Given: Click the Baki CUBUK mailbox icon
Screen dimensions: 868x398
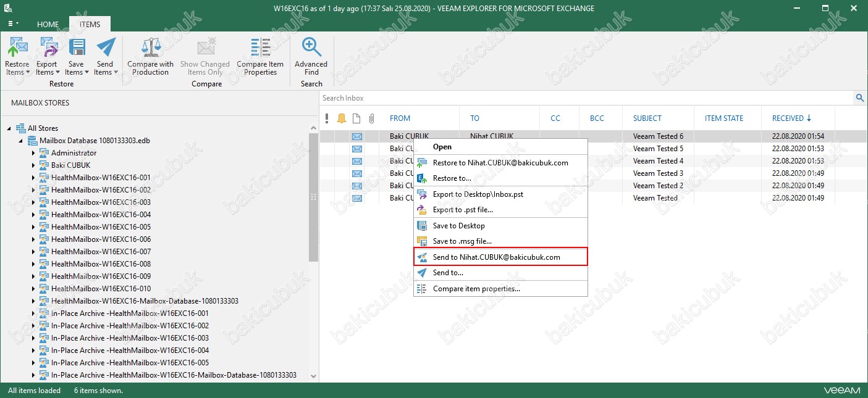Looking at the screenshot, I should coord(44,165).
